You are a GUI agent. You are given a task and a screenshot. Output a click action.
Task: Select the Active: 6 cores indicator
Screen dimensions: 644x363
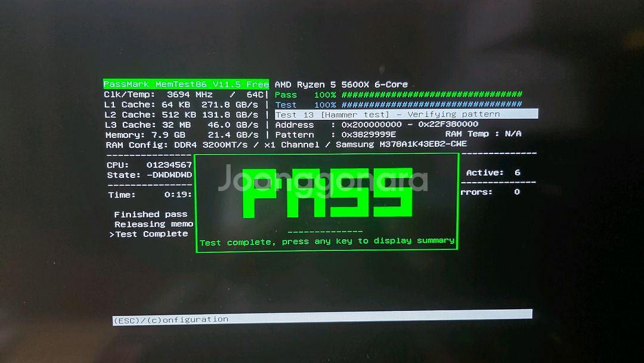click(493, 173)
